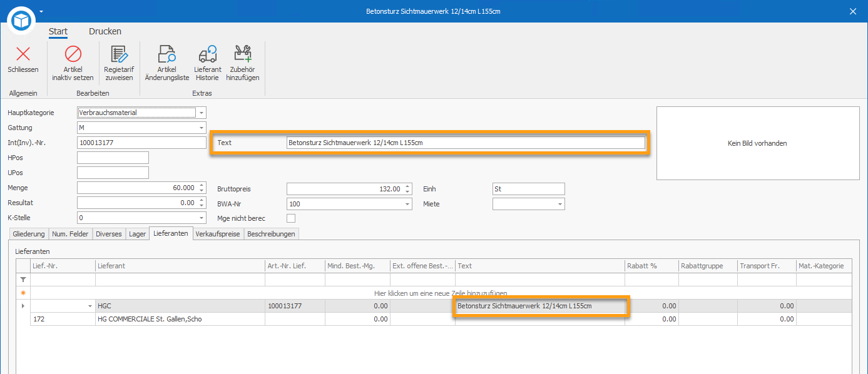Open the Lager tab
Screen dimensions: 868x374
pos(137,234)
